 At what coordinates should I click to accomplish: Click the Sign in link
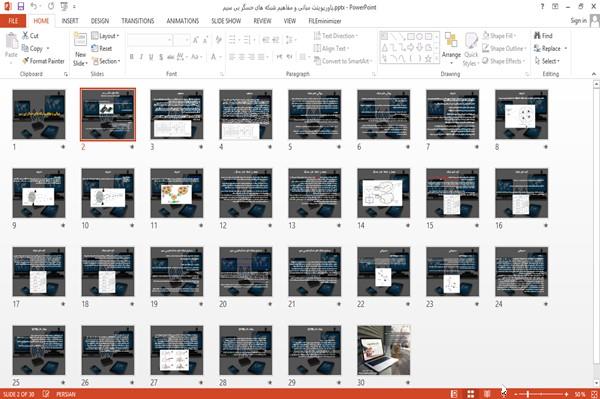(578, 21)
